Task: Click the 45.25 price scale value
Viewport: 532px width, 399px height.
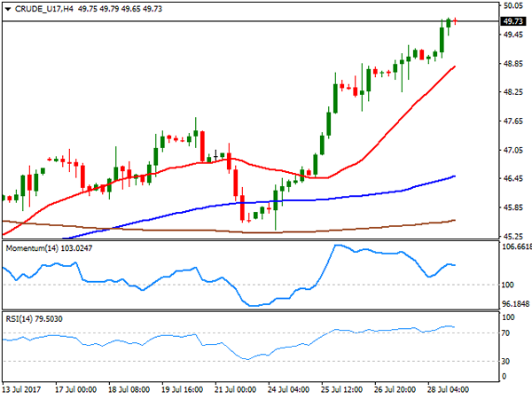Action: click(513, 236)
